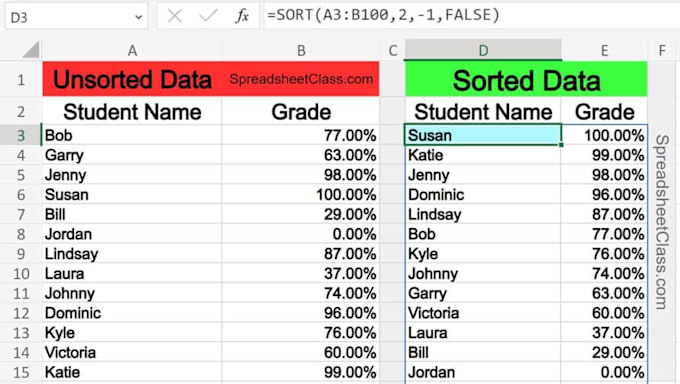Select cell A4 containing Garry
The height and width of the screenshot is (384, 680).
132,155
